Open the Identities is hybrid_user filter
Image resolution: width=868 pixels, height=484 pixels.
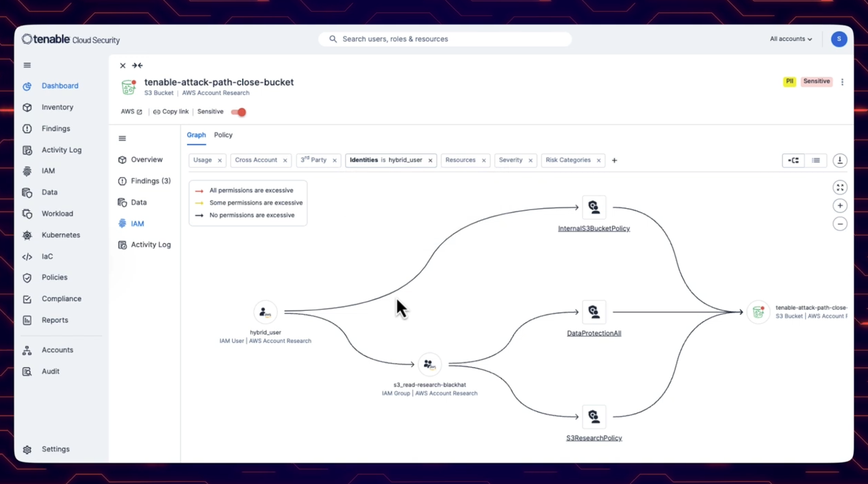386,160
